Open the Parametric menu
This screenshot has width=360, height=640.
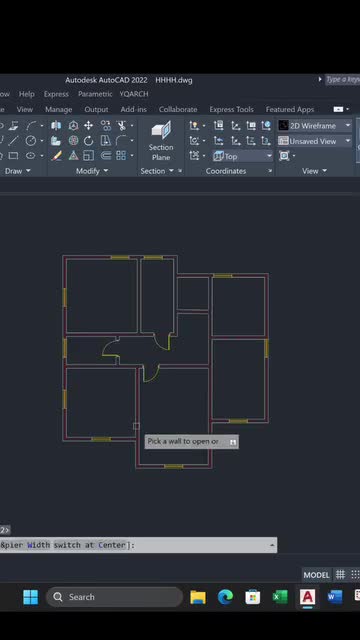[95, 94]
